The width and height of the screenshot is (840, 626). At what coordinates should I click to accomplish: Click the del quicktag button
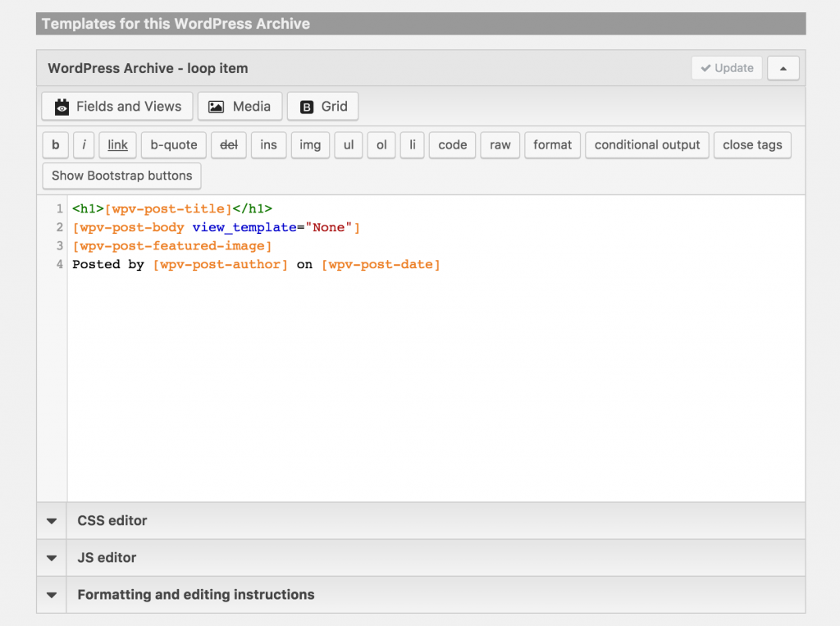229,144
